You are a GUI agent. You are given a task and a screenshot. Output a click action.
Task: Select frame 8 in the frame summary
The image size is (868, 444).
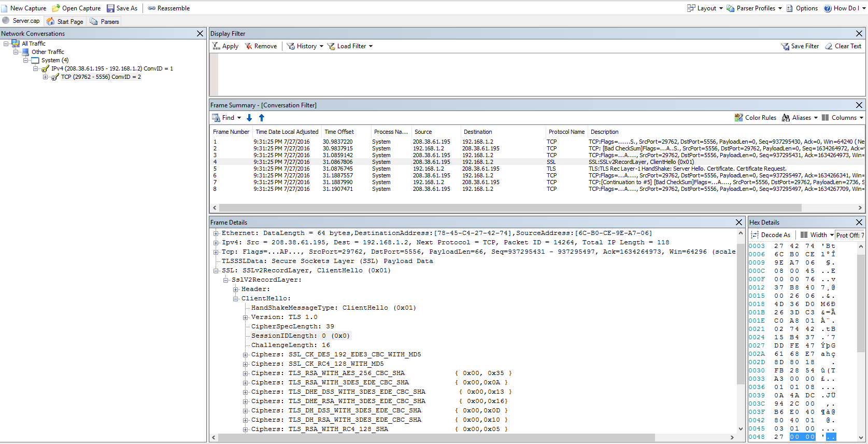pos(537,189)
